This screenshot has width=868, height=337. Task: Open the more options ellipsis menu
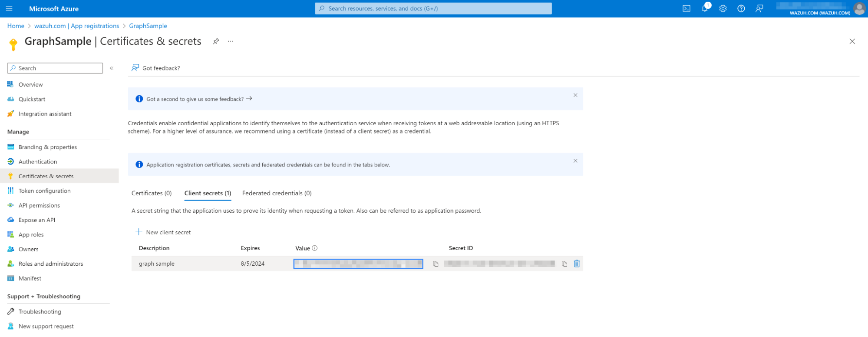tap(231, 41)
